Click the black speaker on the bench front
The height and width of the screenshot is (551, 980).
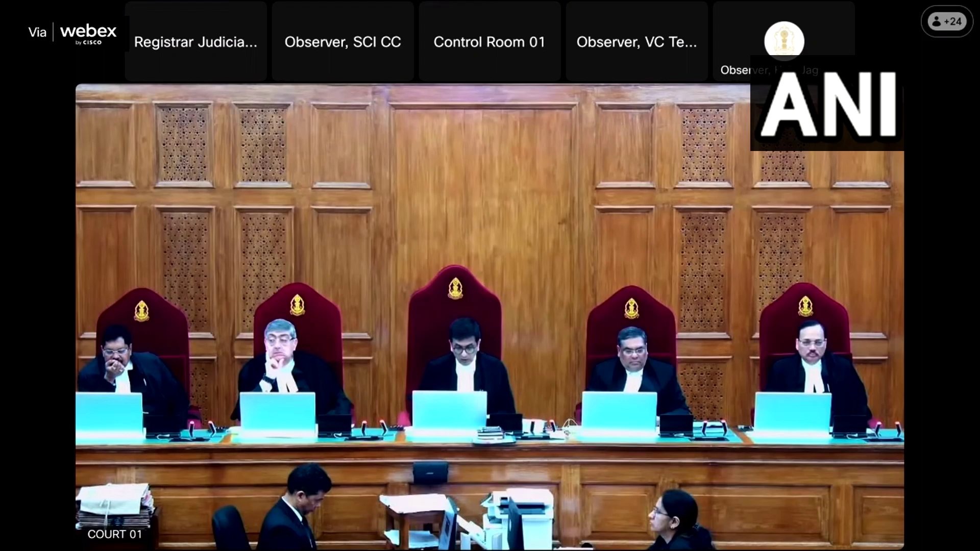pos(430,472)
